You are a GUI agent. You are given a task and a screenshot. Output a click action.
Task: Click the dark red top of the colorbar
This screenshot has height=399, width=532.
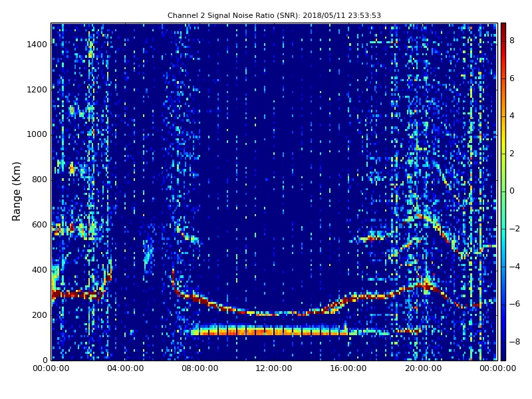(503, 27)
